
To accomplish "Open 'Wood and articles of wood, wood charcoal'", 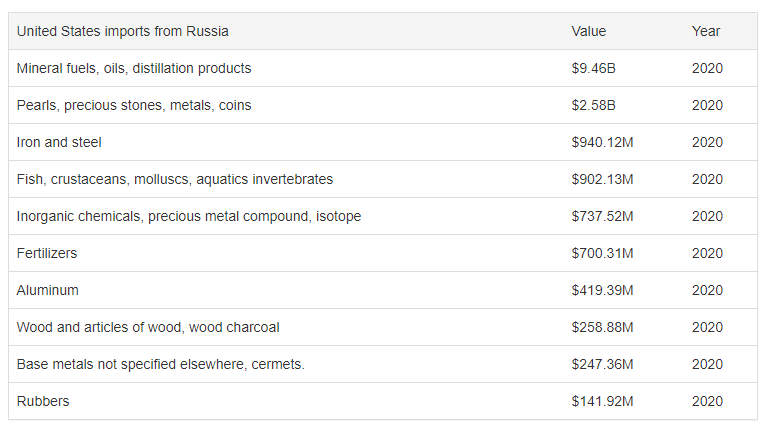I will (x=148, y=328).
